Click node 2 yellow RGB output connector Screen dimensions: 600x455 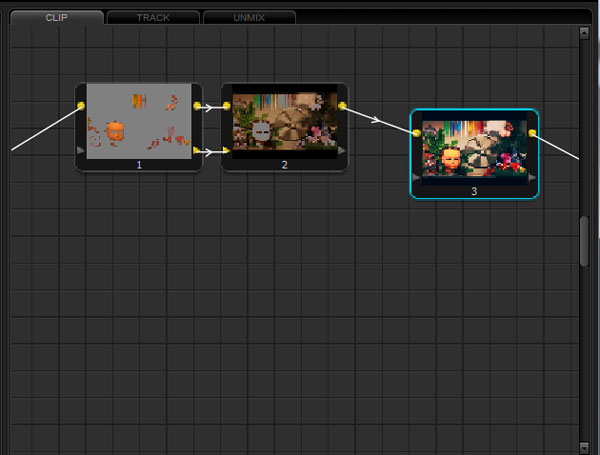click(342, 106)
